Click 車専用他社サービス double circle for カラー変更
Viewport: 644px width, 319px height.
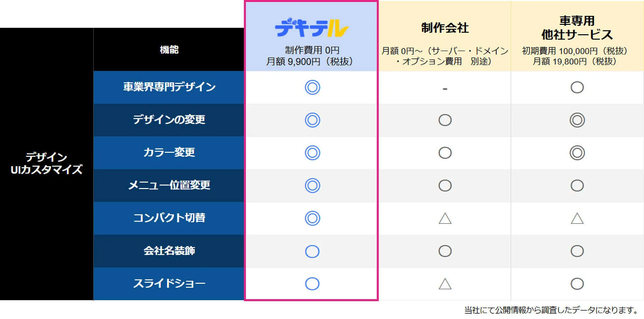point(577,153)
